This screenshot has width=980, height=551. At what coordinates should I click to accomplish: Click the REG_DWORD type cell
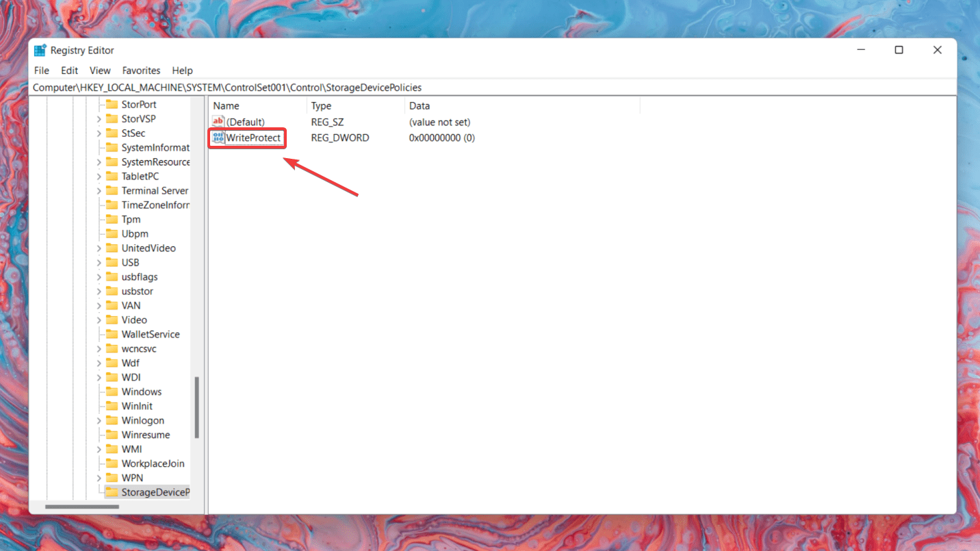pyautogui.click(x=340, y=138)
